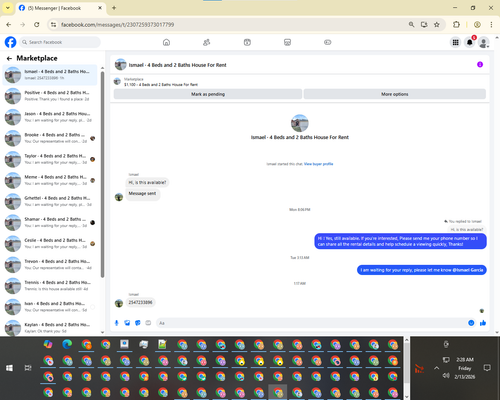The height and width of the screenshot is (400, 500).
Task: Open account profile avatar menu
Action: pos(484,42)
